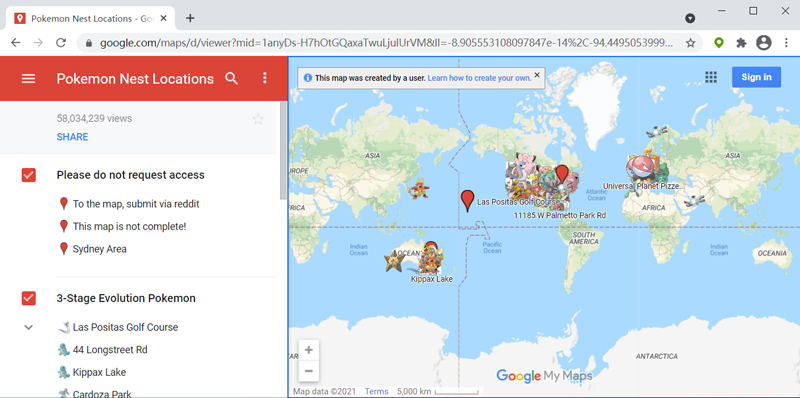
Task: Select the 'Sydney Area' list item
Action: [99, 249]
